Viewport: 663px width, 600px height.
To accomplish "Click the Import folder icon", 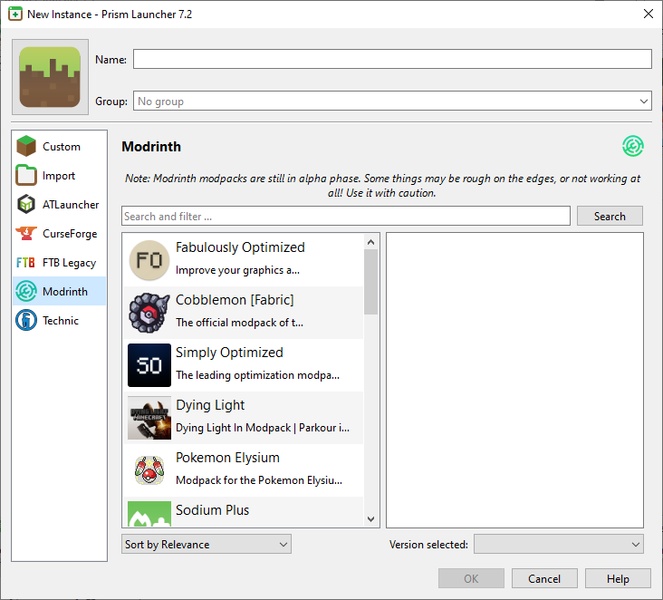I will (x=26, y=175).
